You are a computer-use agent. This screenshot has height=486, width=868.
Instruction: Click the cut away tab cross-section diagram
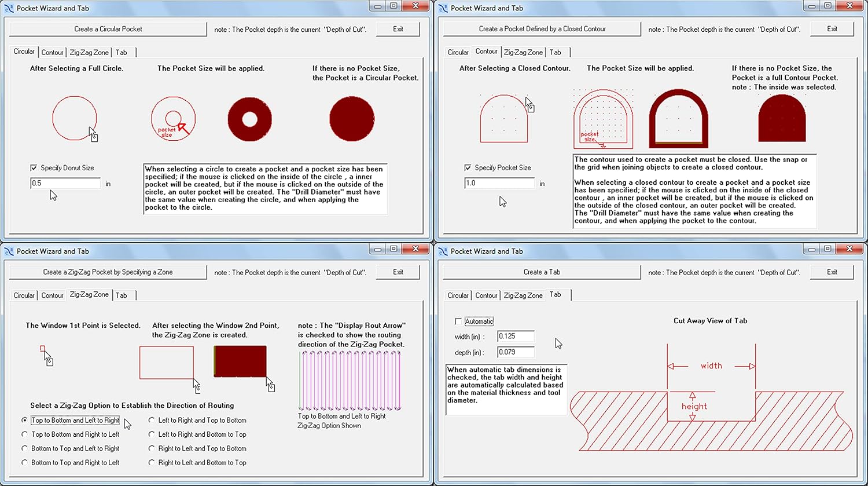(x=712, y=397)
